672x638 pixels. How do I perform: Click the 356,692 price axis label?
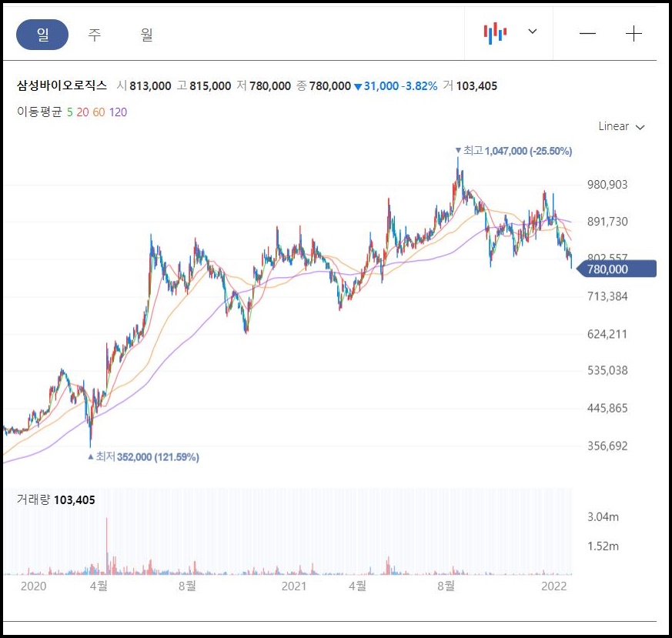(607, 446)
